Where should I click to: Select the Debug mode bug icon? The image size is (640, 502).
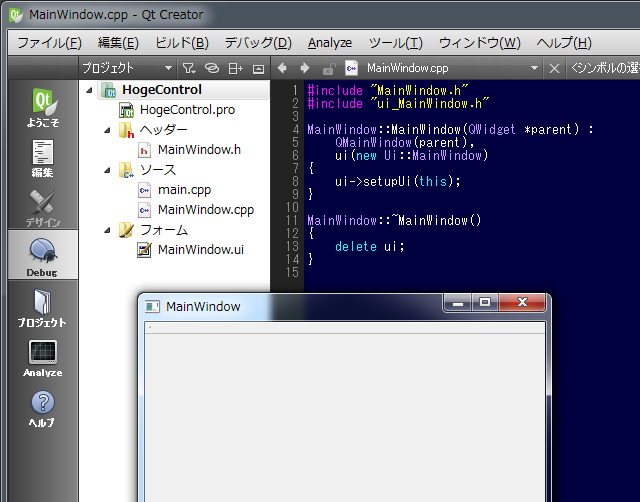(43, 251)
